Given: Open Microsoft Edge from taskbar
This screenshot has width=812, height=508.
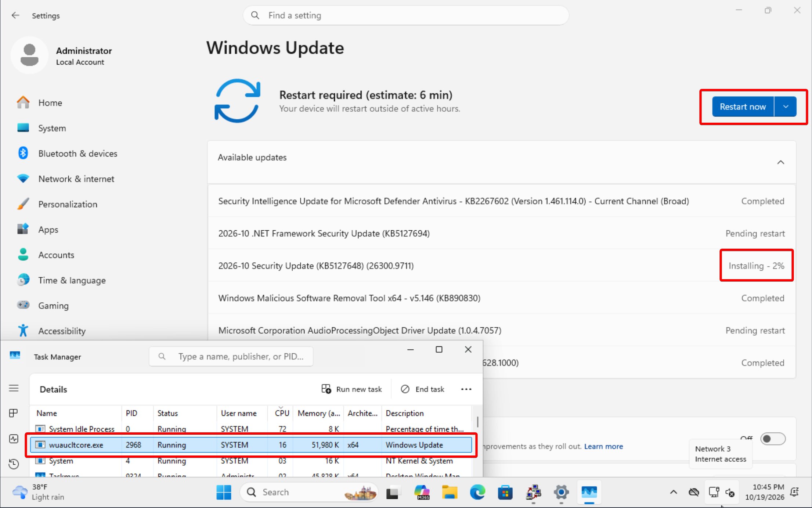Looking at the screenshot, I should click(477, 492).
